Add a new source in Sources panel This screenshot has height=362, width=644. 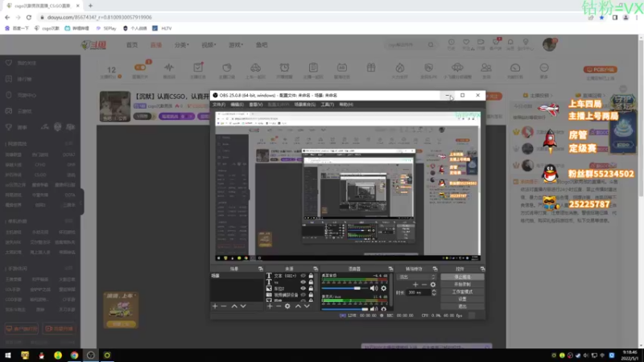(270, 306)
